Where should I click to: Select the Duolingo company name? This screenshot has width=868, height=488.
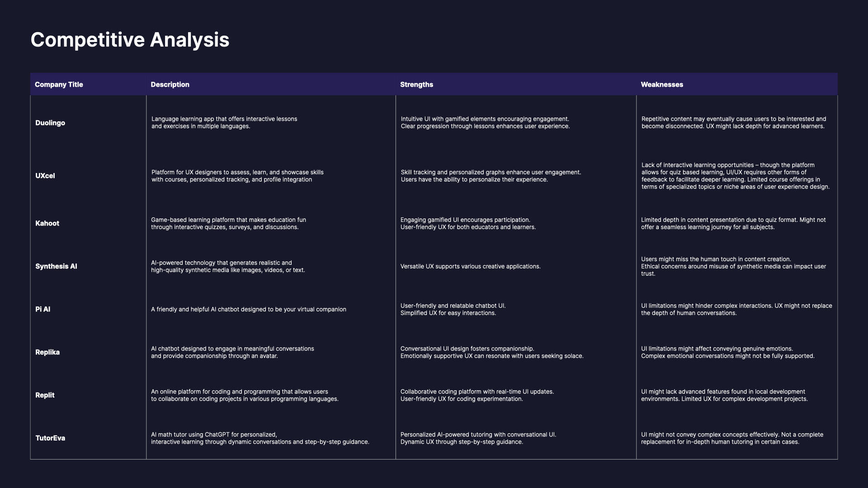tap(50, 123)
